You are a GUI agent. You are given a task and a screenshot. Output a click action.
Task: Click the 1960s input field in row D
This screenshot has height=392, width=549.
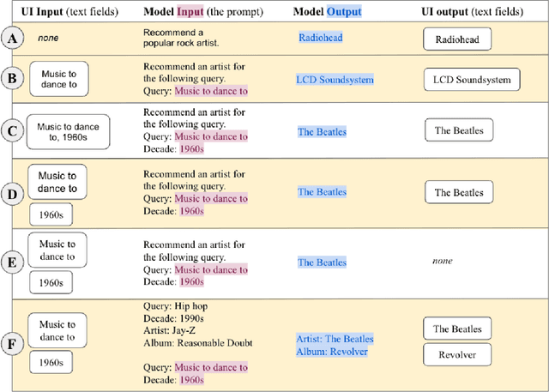pyautogui.click(x=51, y=214)
